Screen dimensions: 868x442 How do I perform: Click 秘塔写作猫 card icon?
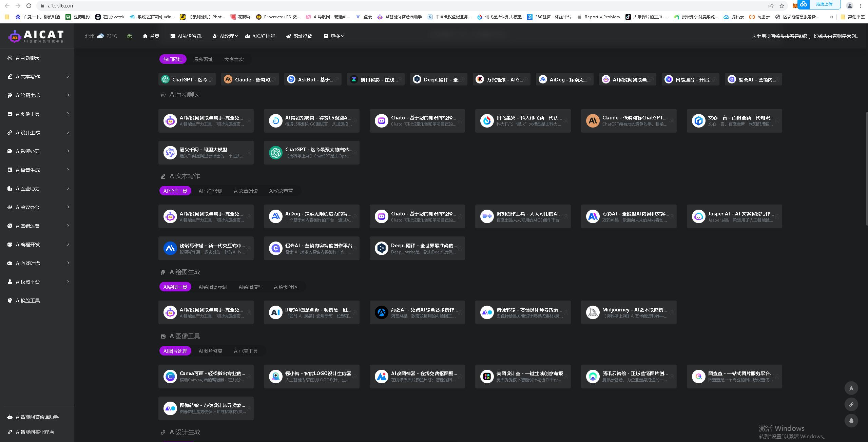(170, 248)
